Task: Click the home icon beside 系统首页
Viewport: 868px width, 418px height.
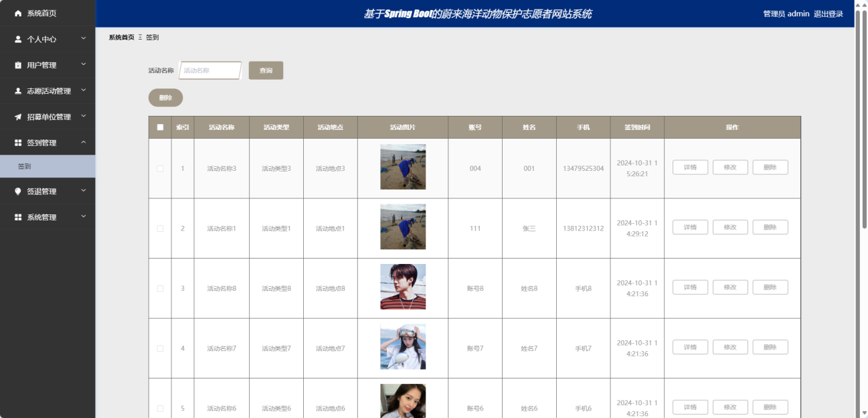Action: tap(18, 13)
